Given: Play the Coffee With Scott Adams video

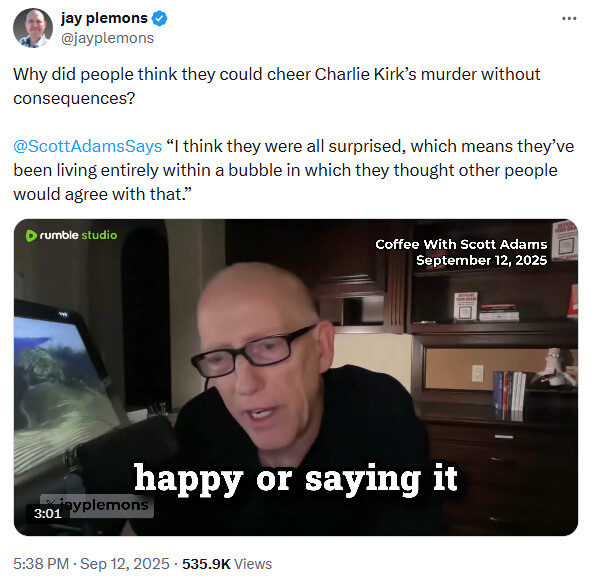Looking at the screenshot, I should pyautogui.click(x=296, y=377).
